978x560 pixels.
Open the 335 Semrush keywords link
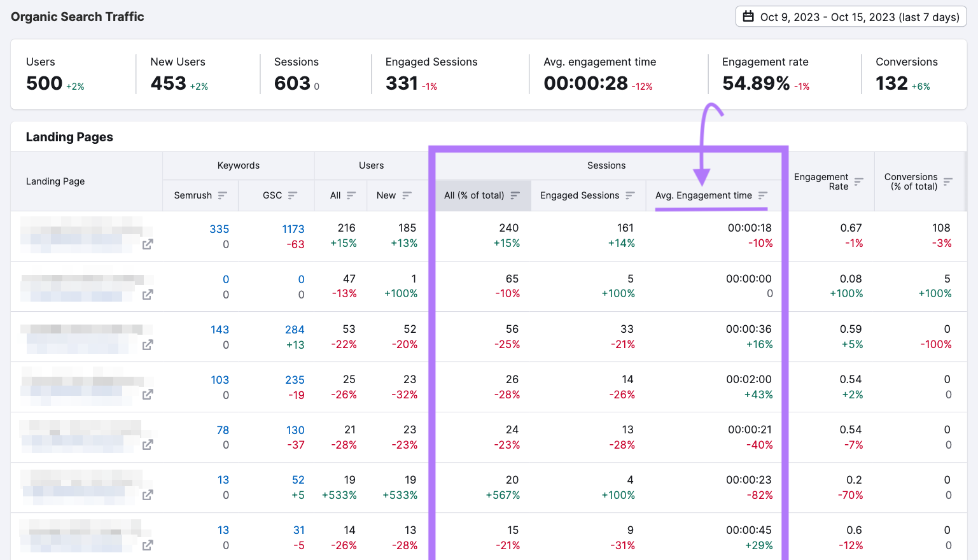click(x=220, y=229)
